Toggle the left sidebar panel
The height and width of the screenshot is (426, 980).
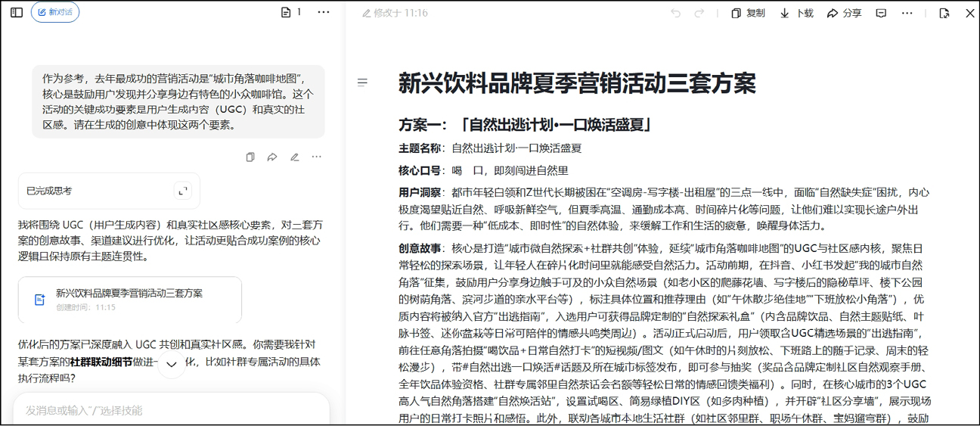pos(17,13)
